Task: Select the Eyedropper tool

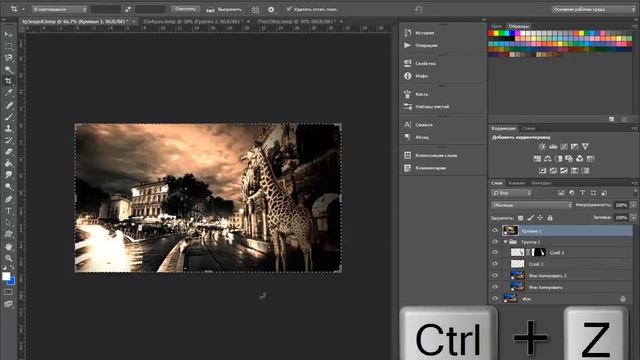Action: (x=9, y=93)
